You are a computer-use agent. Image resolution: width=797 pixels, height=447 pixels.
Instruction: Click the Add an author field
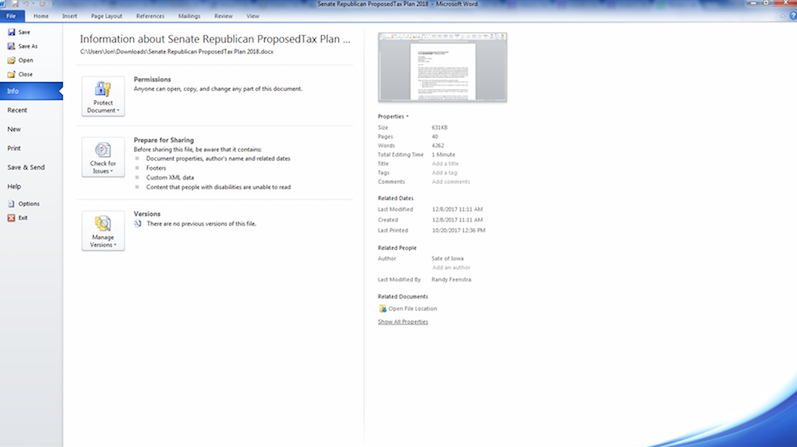click(x=451, y=267)
